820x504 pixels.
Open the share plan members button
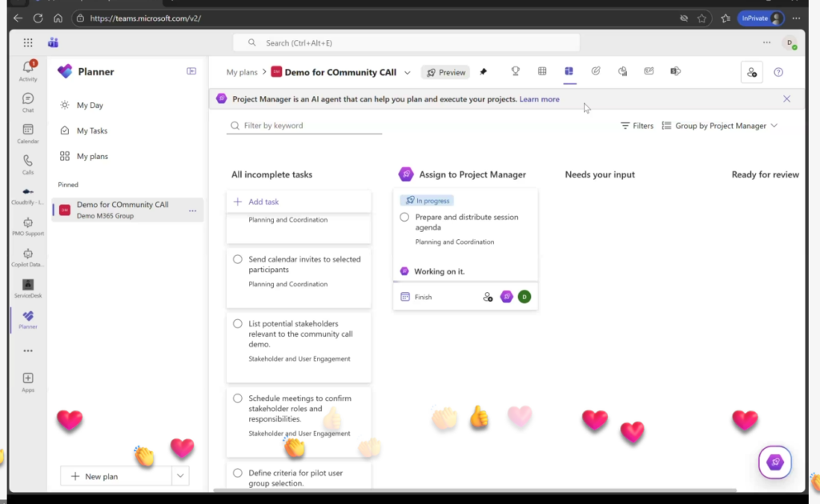click(751, 72)
